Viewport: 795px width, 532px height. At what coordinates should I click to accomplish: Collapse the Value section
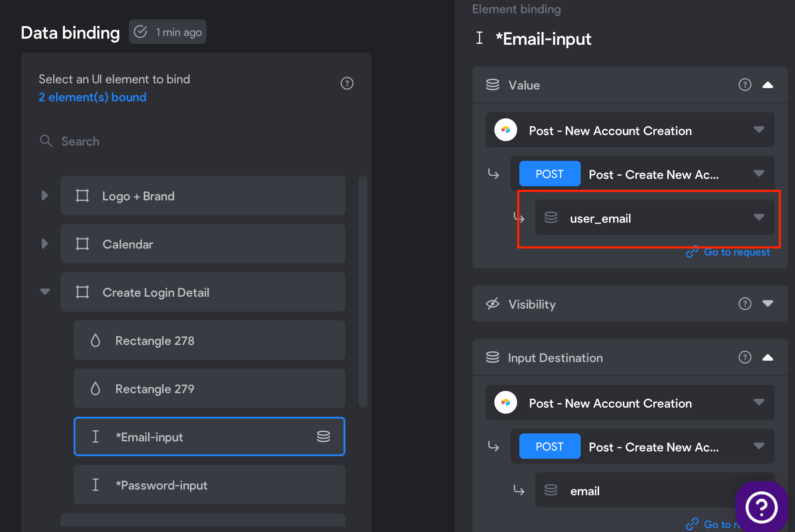767,85
